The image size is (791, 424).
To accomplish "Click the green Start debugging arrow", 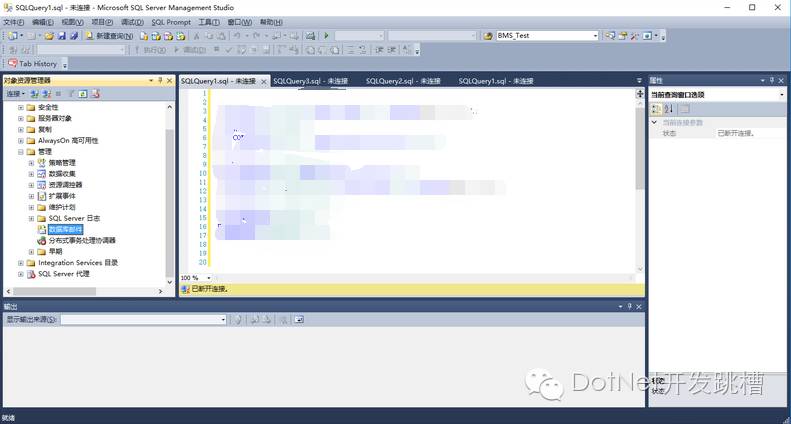I will point(326,36).
